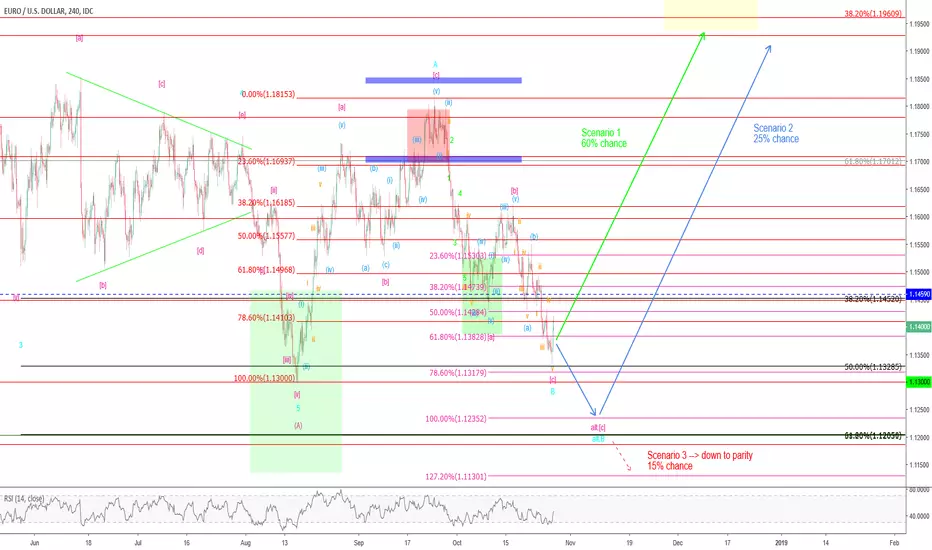Click the pink 23.60%(1.15303) retracement label
This screenshot has width=932, height=550.
coord(458,256)
